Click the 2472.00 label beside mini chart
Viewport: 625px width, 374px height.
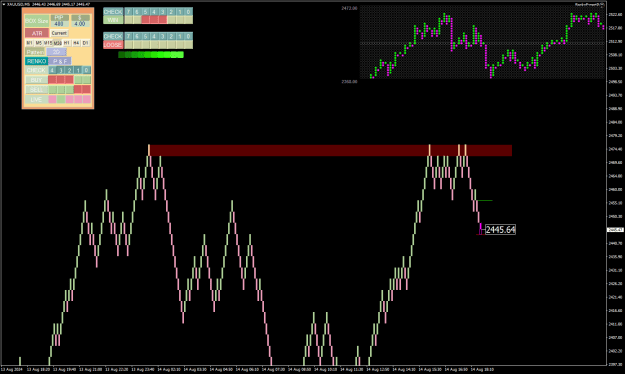(350, 8)
